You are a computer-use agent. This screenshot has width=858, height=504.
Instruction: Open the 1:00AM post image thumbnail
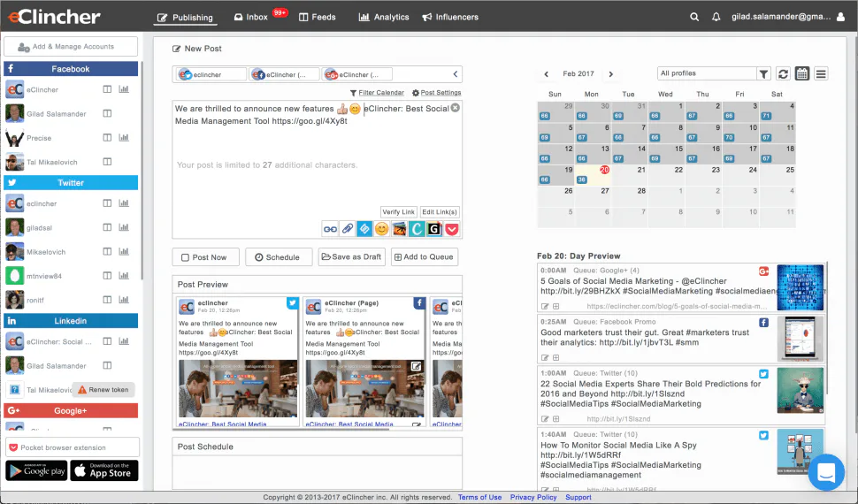point(800,390)
